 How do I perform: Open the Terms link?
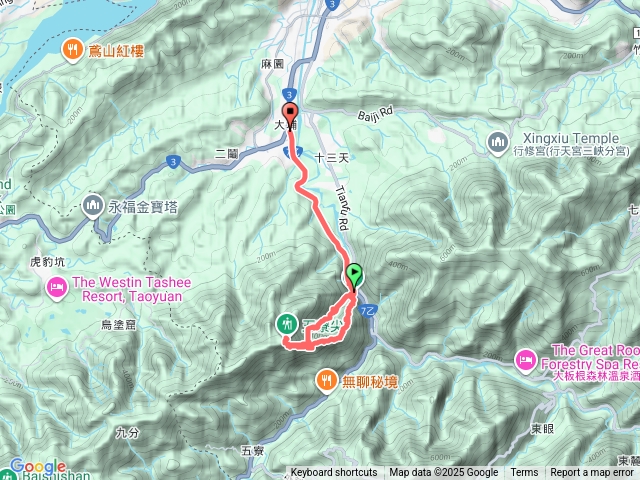(x=524, y=473)
